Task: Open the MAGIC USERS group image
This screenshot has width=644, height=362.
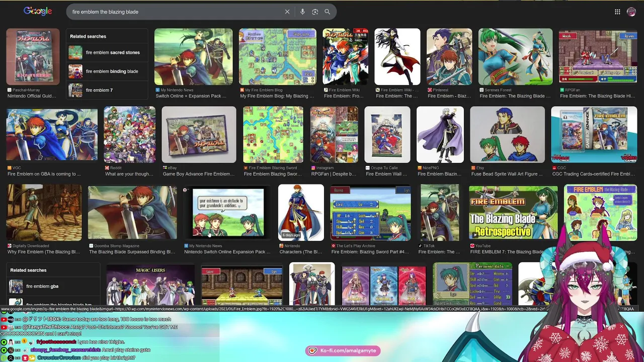Action: point(150,284)
